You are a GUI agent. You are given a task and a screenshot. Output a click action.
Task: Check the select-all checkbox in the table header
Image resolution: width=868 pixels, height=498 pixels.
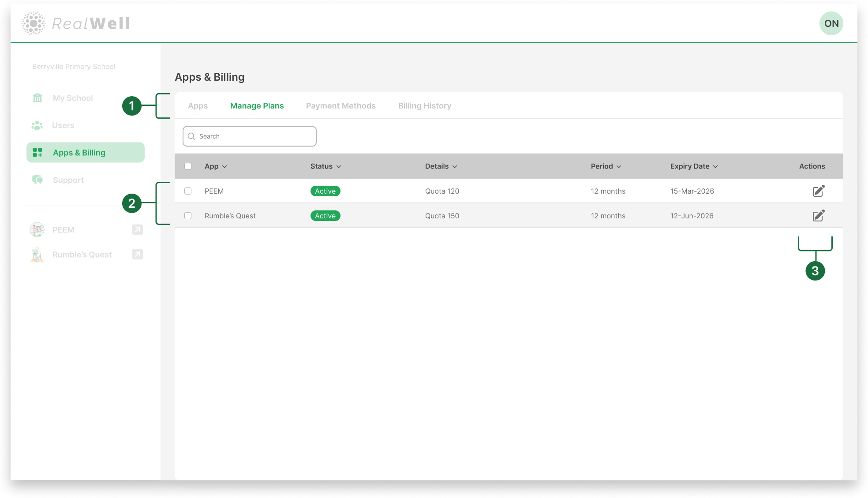click(188, 166)
